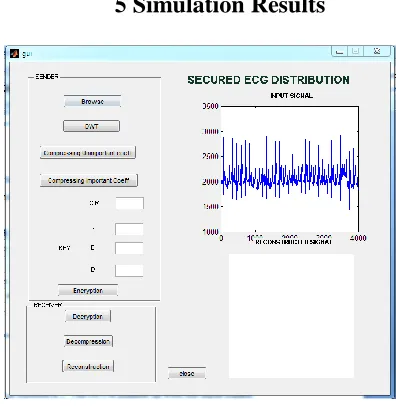This screenshot has width=396, height=406.
Task: Run the Decompression button
Action: pos(88,341)
